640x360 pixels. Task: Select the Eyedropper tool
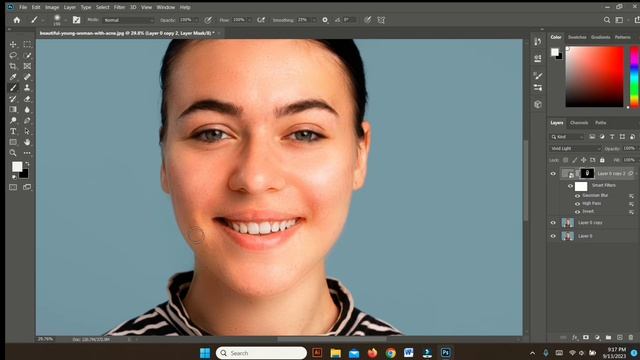[13, 77]
